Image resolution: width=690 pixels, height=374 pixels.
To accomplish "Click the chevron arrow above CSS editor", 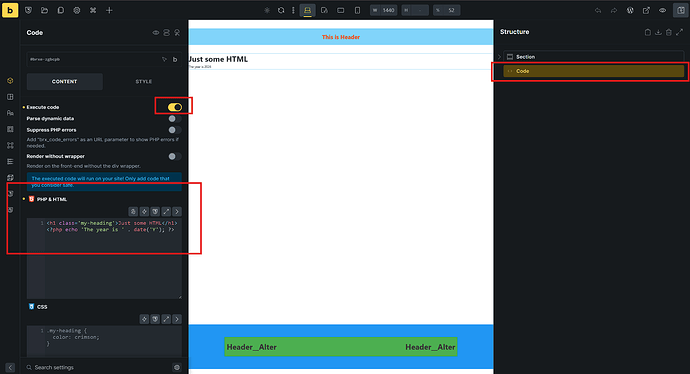I will (177, 319).
